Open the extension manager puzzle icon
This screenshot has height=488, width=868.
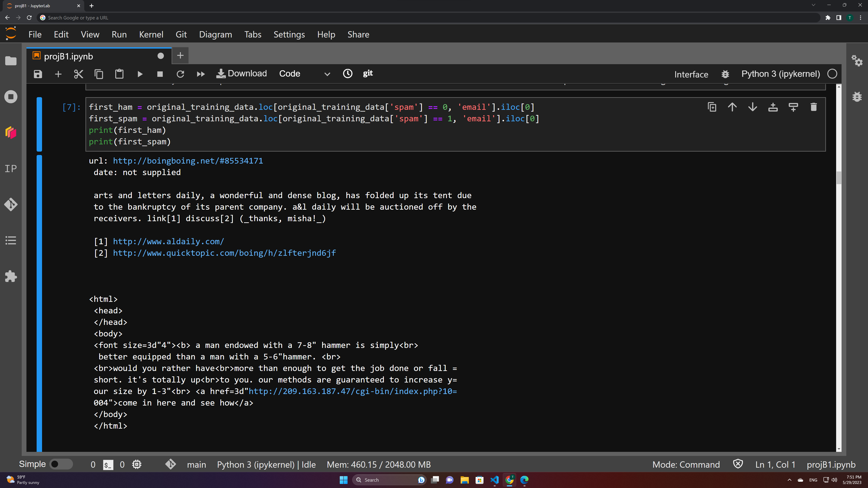coord(11,276)
